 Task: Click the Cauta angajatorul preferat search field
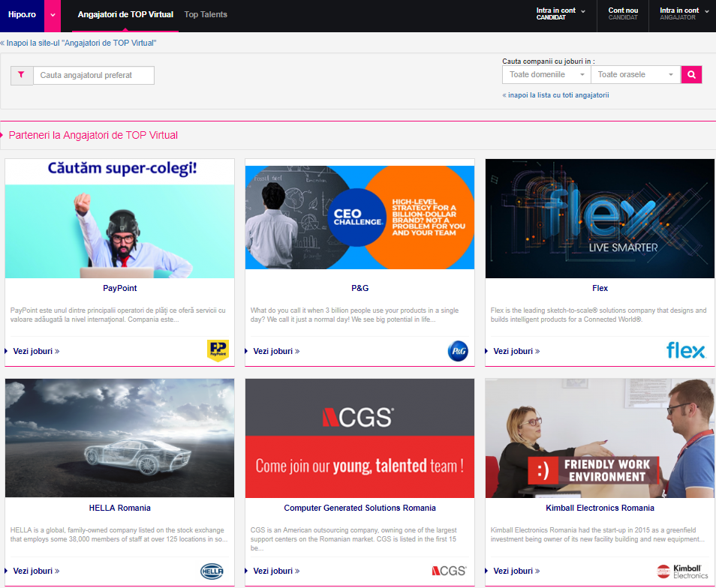click(94, 75)
